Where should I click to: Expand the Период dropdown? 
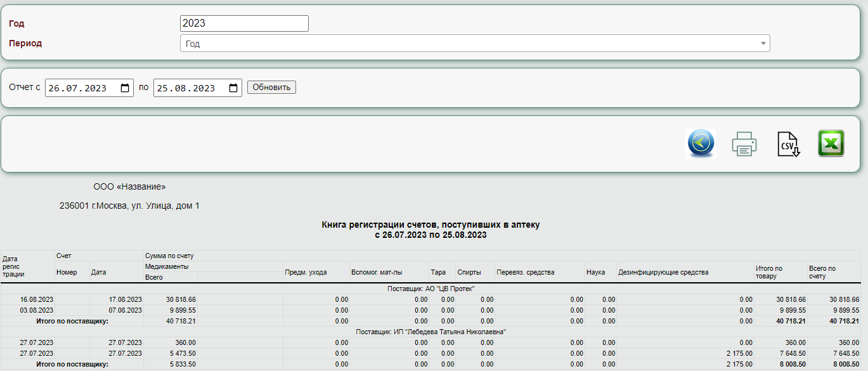475,43
